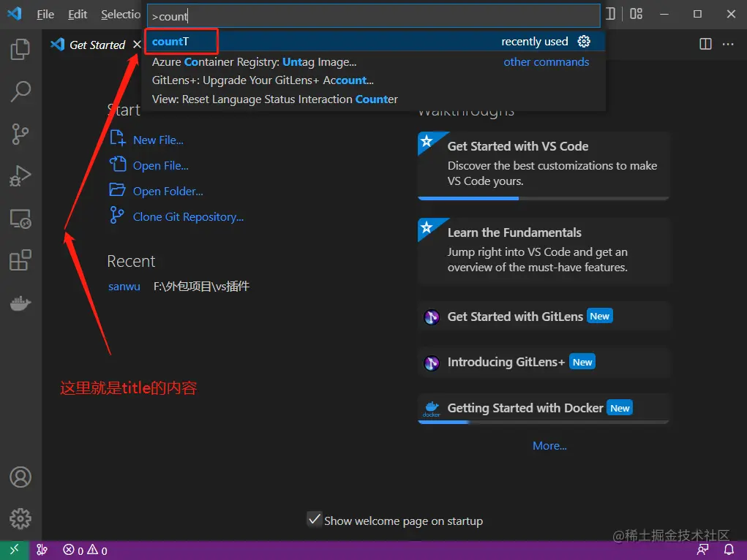Open the Accounts menu icon
Image resolution: width=747 pixels, height=560 pixels.
(x=20, y=477)
